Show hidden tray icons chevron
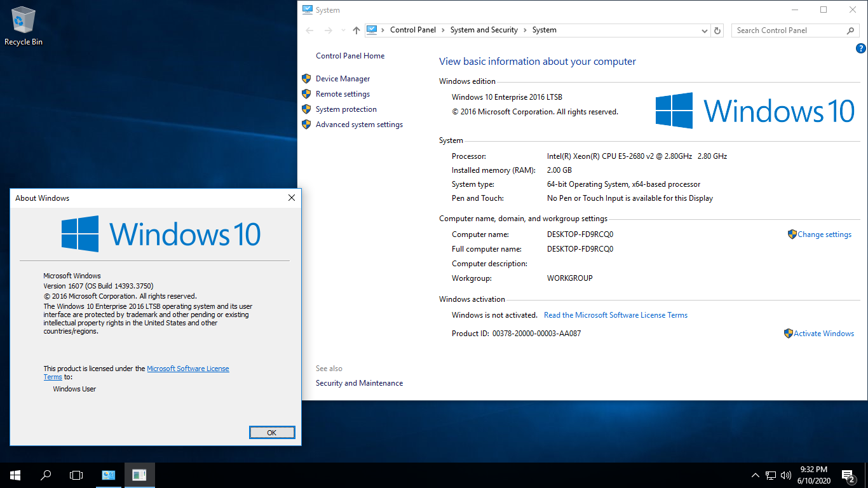 point(755,475)
